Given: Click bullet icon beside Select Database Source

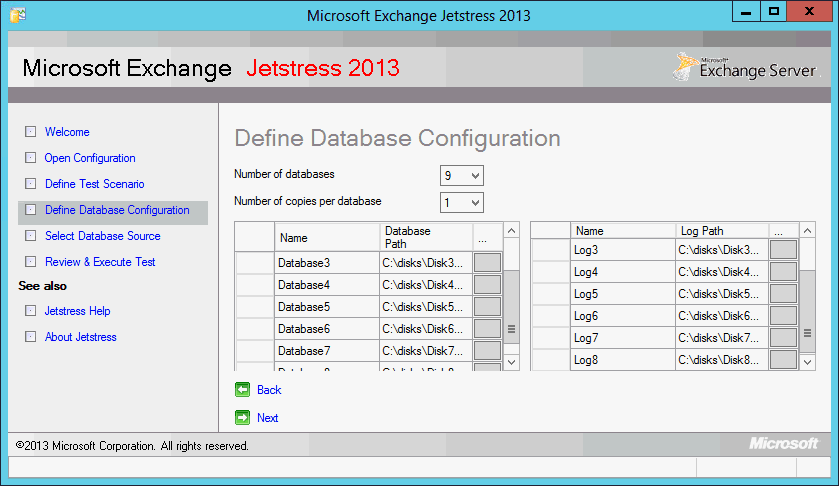Looking at the screenshot, I should tap(30, 236).
